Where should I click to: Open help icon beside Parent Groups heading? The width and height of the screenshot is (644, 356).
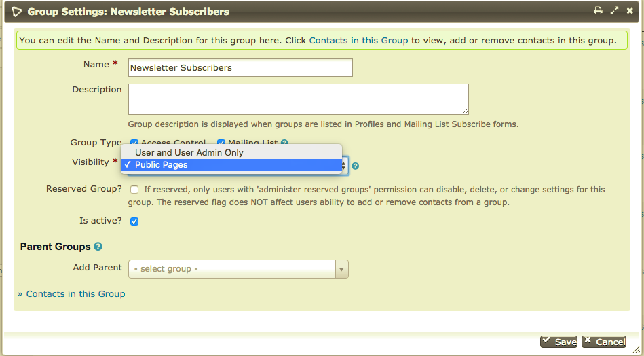click(x=98, y=247)
